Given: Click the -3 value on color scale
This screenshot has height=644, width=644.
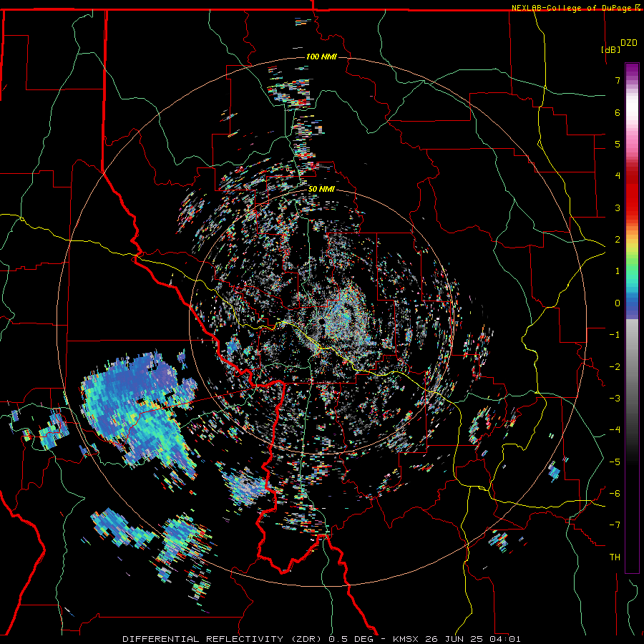Looking at the screenshot, I should (615, 399).
